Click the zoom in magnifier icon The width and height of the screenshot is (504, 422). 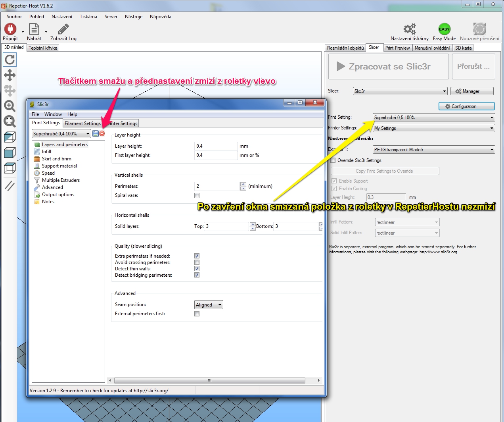pos(10,106)
